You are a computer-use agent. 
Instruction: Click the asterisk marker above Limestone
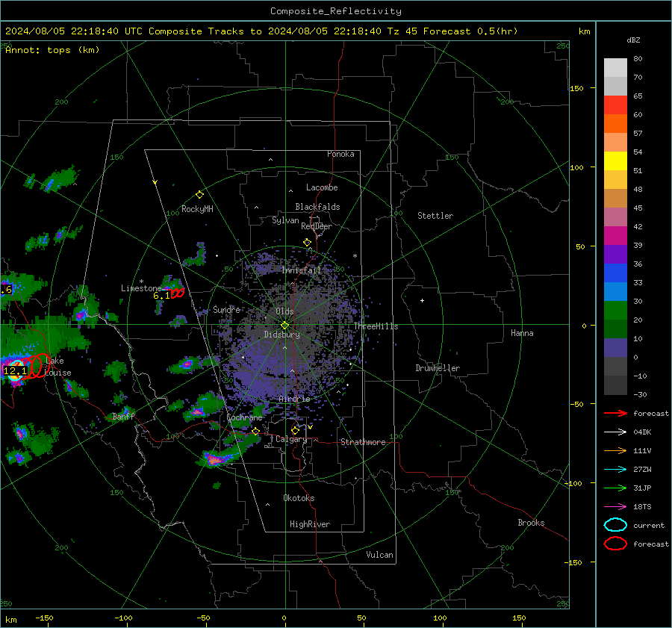pyautogui.click(x=141, y=282)
